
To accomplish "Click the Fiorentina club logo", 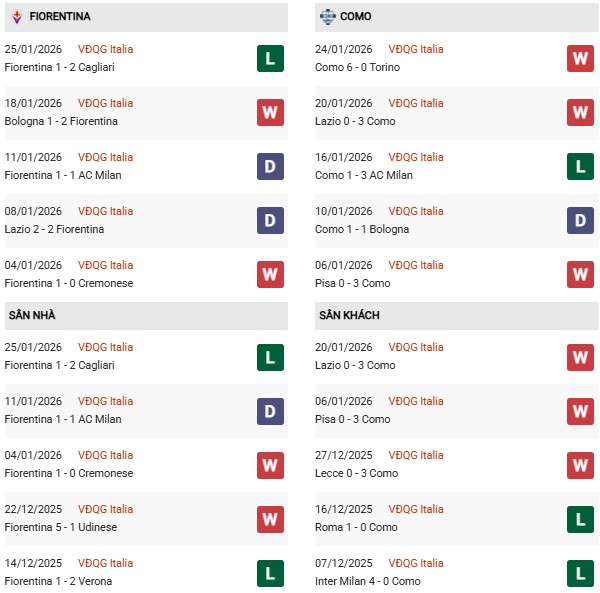I will click(x=16, y=16).
